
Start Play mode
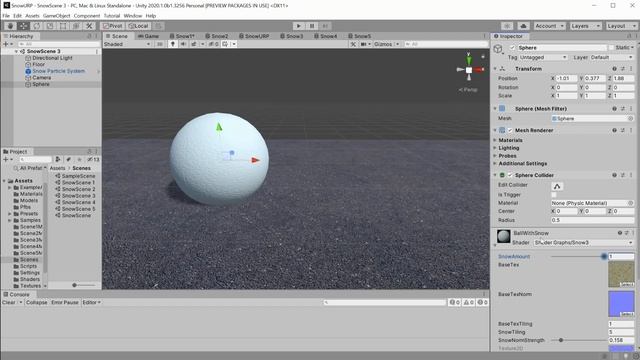[299, 26]
